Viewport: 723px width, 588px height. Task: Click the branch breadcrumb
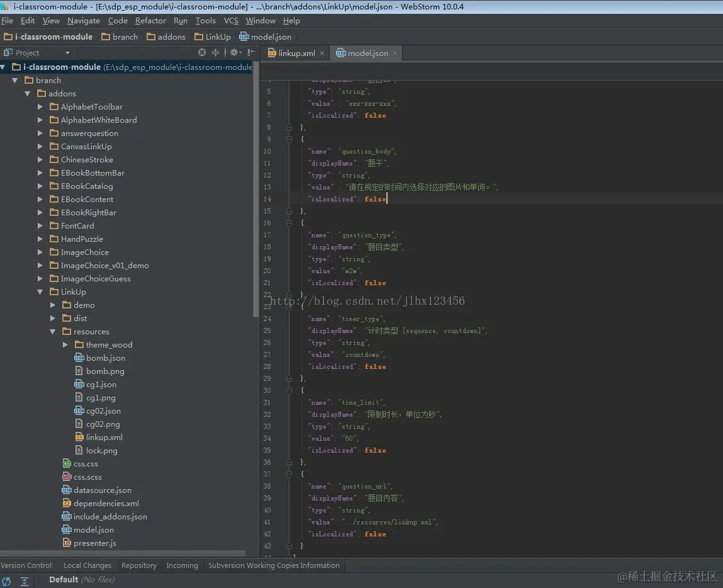(120, 37)
